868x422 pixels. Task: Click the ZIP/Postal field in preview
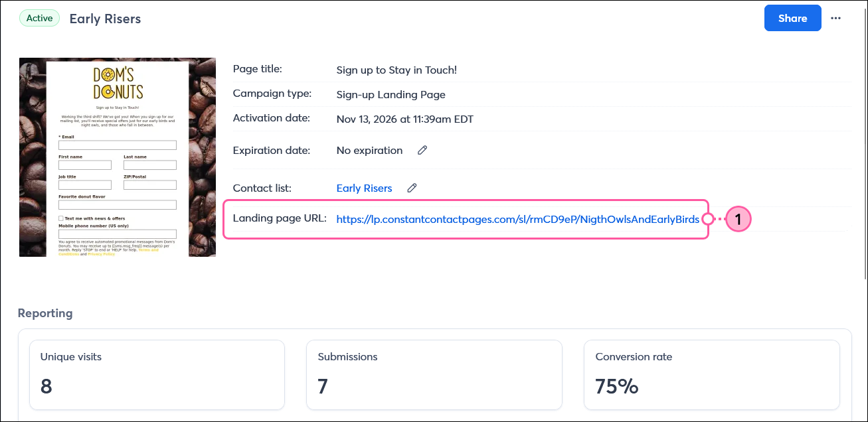[x=150, y=184]
